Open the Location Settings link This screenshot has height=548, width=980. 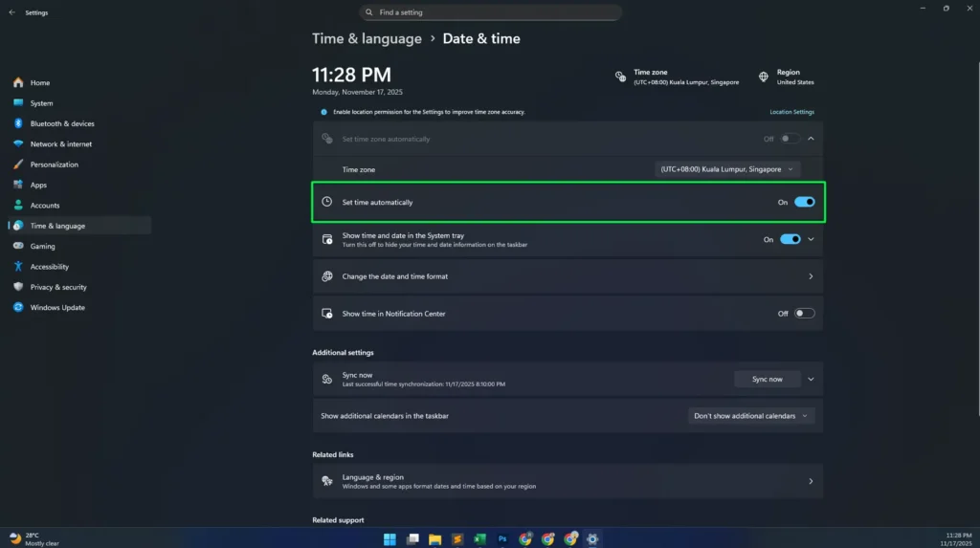point(791,112)
